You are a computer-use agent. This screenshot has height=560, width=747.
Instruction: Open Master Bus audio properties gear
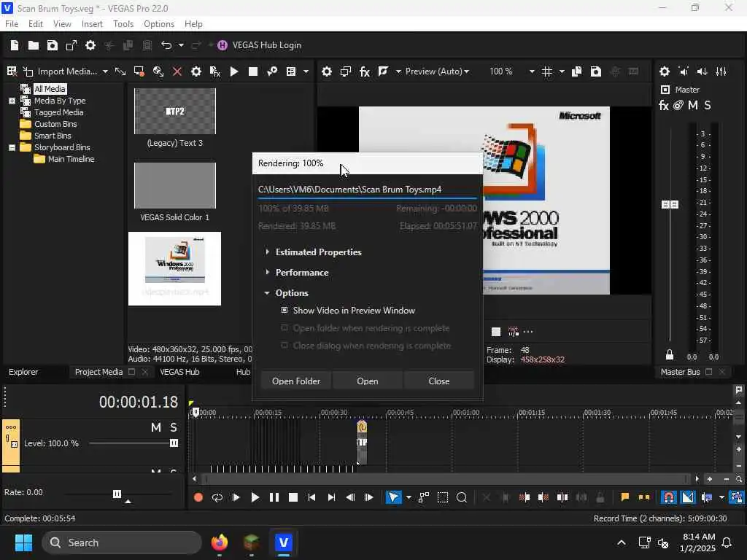coord(665,71)
